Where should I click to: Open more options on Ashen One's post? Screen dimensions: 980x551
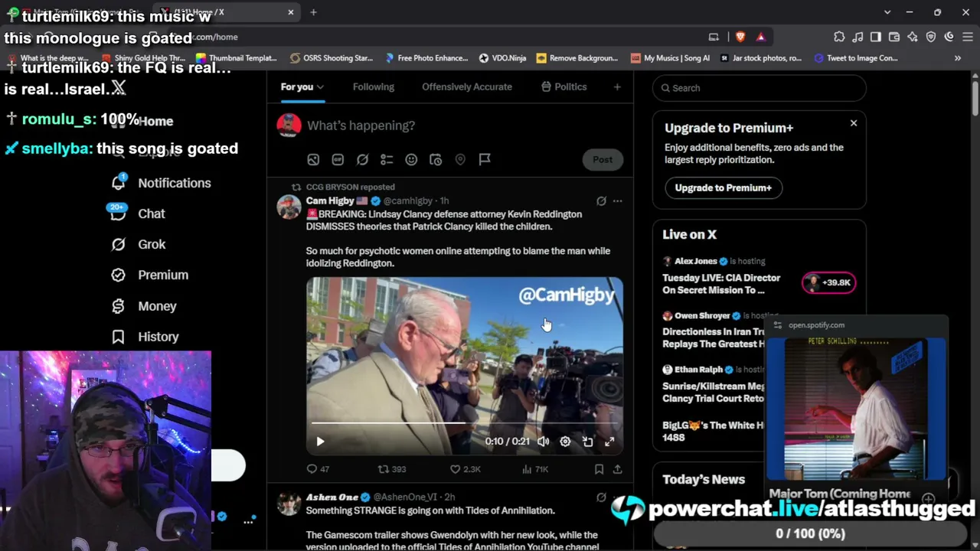tap(617, 497)
